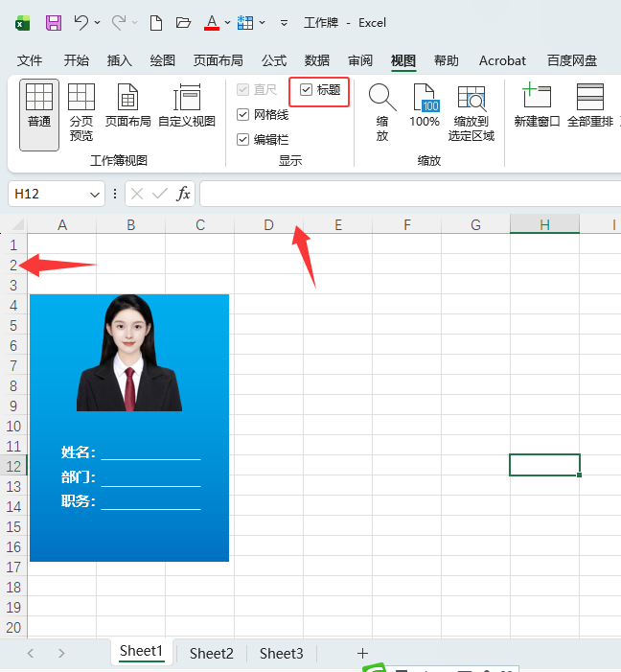This screenshot has height=672, width=621.
Task: Select column A header
Action: [x=62, y=224]
